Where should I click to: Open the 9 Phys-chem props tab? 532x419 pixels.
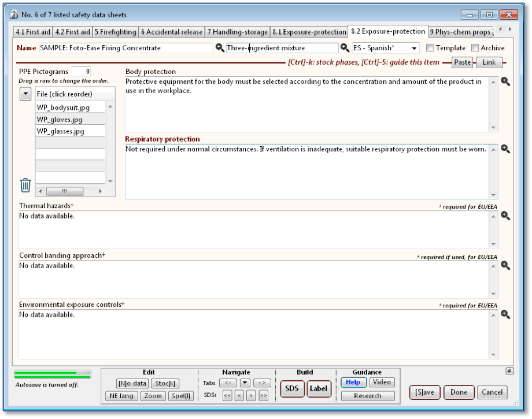(x=462, y=32)
